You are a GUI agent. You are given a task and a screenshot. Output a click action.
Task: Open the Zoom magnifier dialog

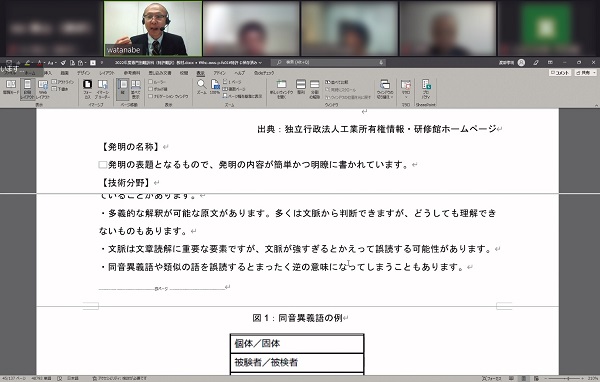(202, 87)
